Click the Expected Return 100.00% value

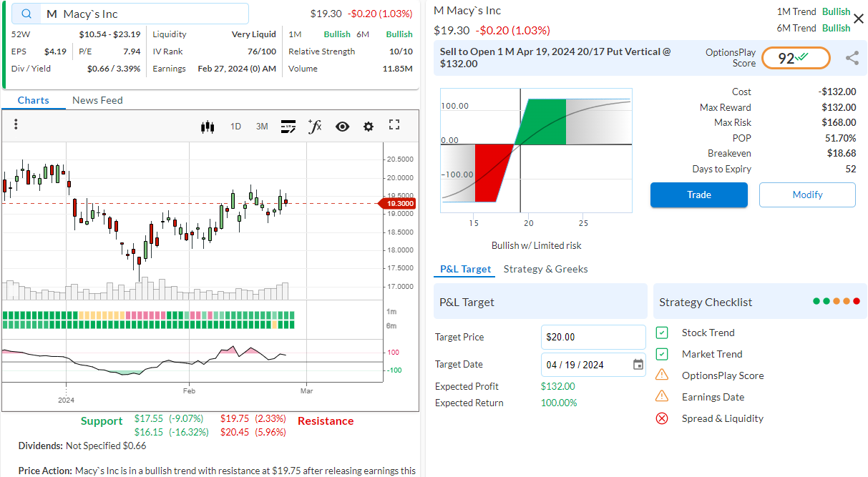(x=559, y=403)
